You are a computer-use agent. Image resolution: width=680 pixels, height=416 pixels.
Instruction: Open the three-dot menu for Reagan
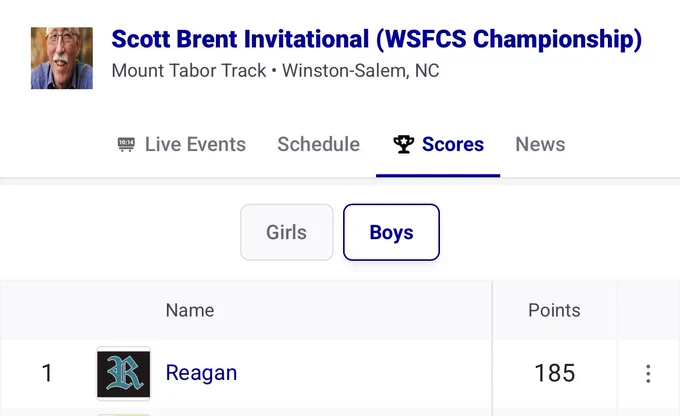click(648, 373)
